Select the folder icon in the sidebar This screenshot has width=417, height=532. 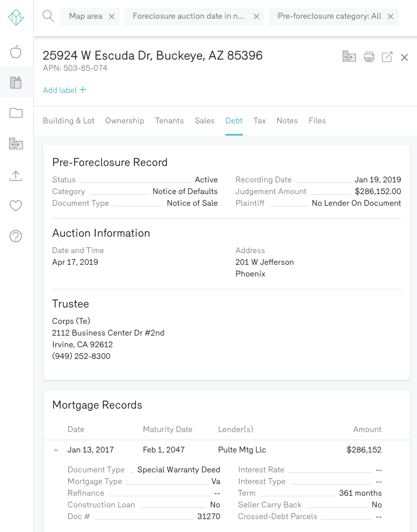16,113
